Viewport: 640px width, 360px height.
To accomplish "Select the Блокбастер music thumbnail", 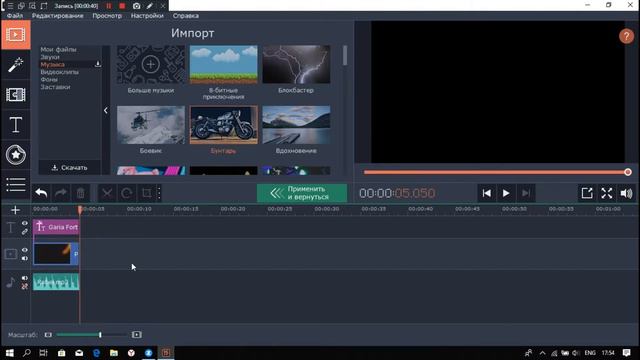I will tap(296, 64).
